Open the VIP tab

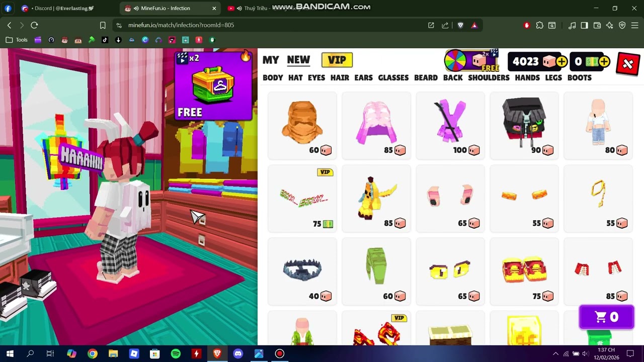pyautogui.click(x=337, y=60)
